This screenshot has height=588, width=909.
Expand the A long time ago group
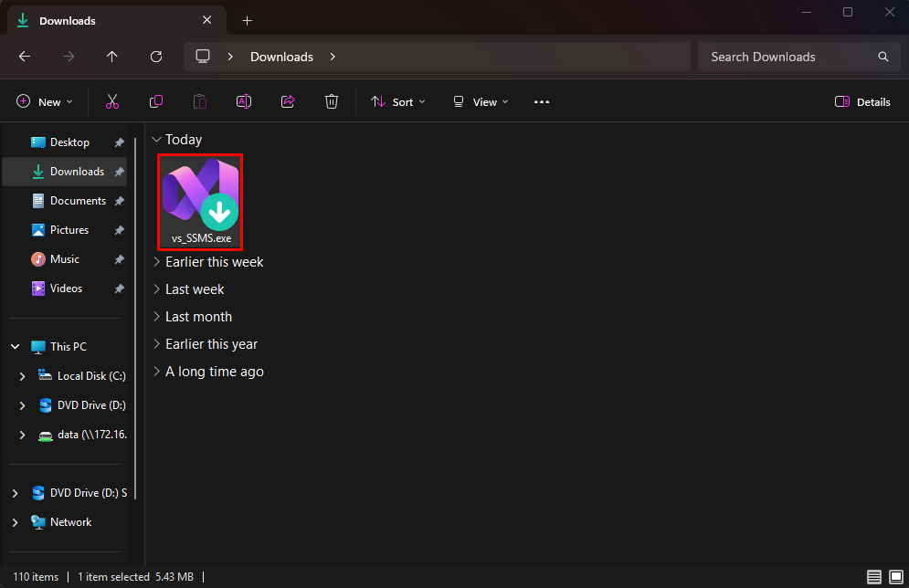click(156, 372)
